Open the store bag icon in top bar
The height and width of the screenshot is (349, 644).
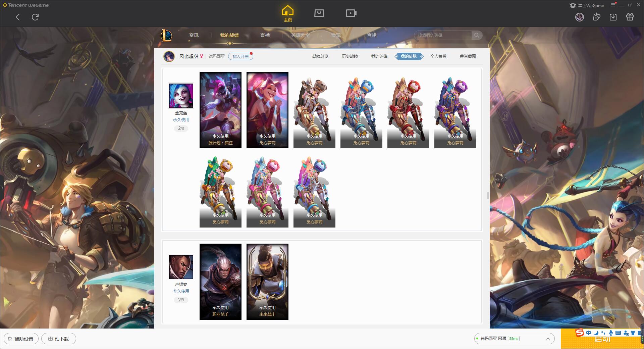click(x=319, y=13)
